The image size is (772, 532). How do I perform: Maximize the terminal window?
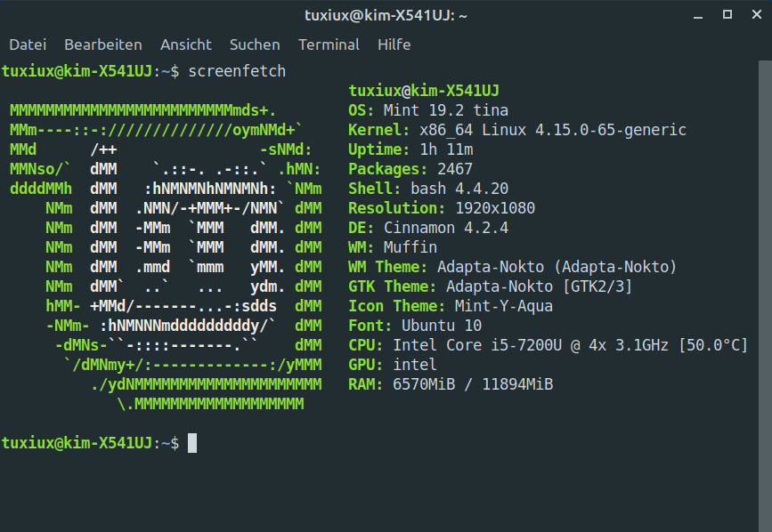727,15
